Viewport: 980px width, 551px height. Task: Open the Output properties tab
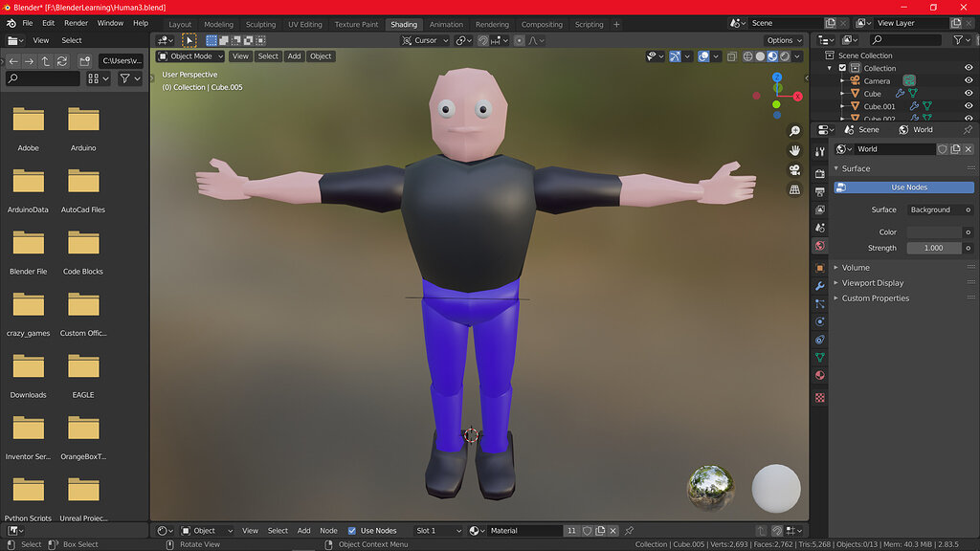point(820,191)
